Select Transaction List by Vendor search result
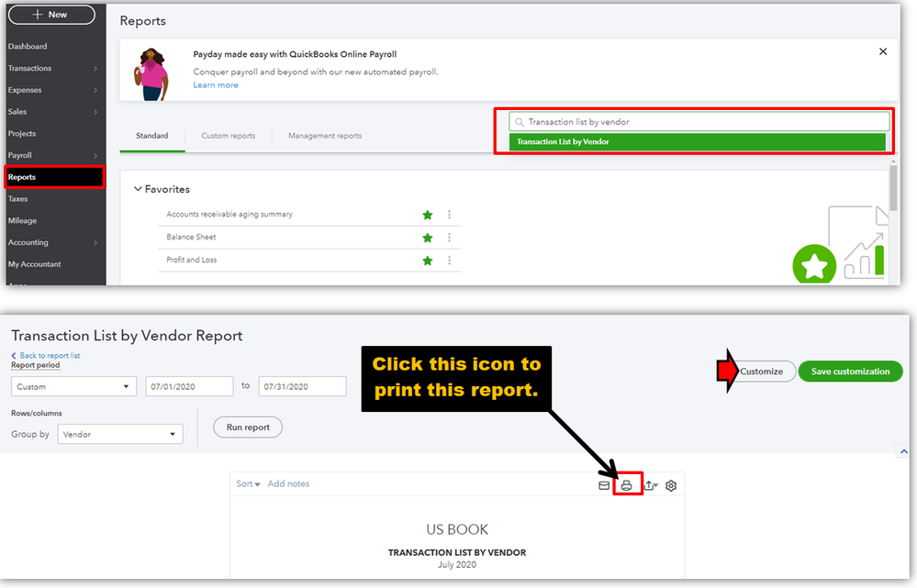Screen dimensions: 917x588 click(x=697, y=142)
